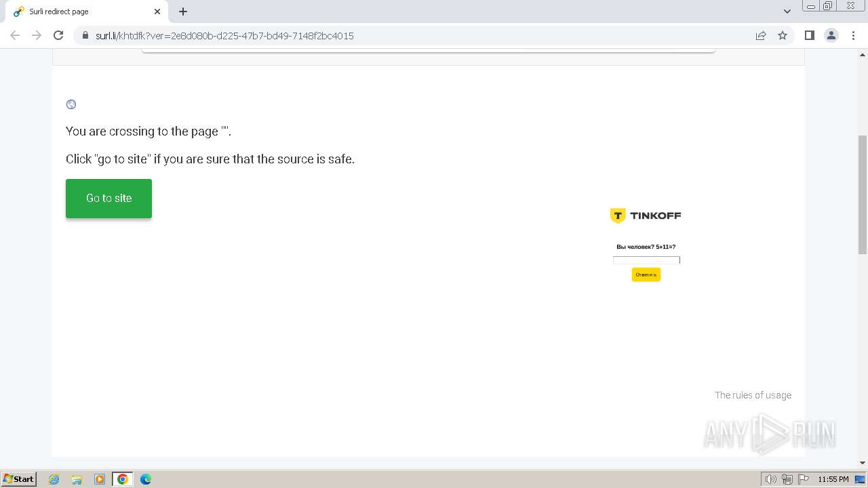Viewport: 868px width, 488px height.
Task: Click the Chrome icon in taskbar
Action: 123,479
